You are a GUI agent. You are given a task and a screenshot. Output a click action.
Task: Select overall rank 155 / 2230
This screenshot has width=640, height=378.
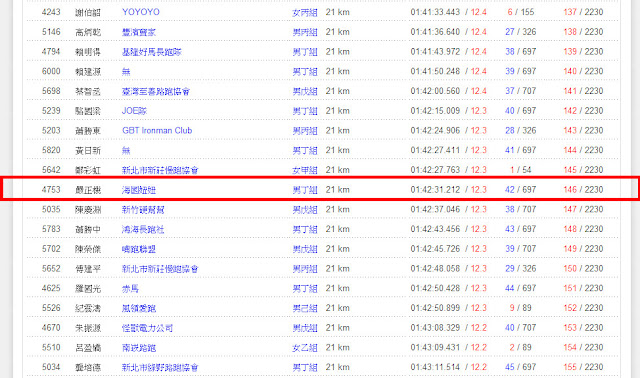point(583,367)
